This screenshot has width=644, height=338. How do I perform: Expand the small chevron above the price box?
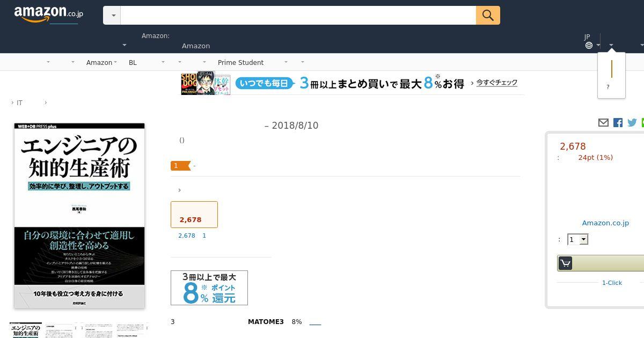click(x=179, y=190)
